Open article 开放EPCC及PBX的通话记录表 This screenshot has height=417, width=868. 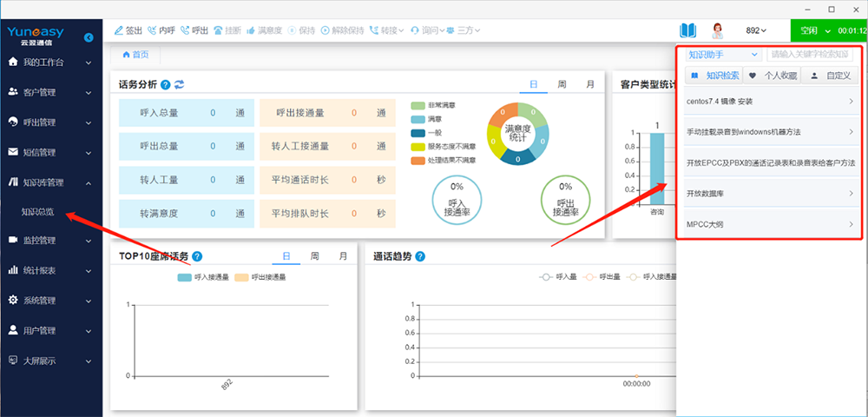pos(772,162)
